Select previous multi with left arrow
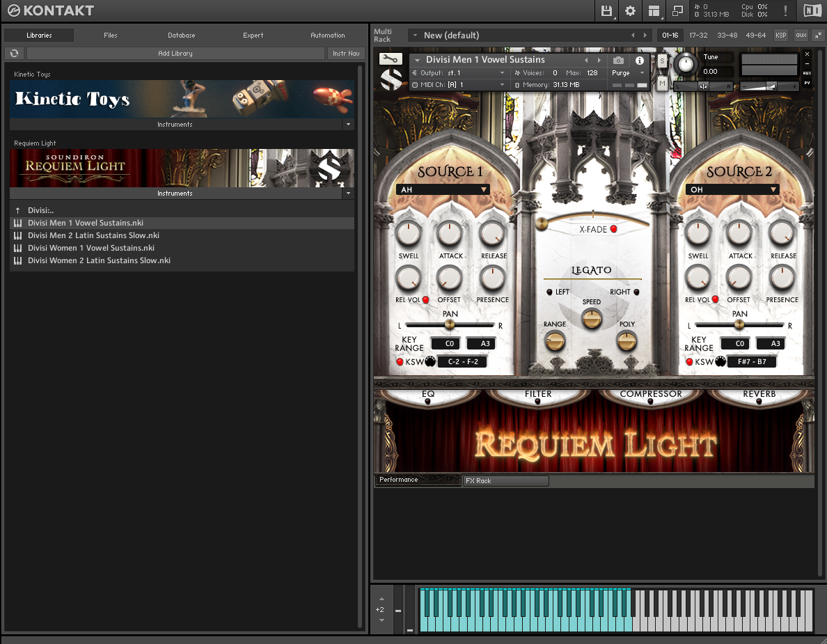This screenshot has width=827, height=644. (633, 36)
